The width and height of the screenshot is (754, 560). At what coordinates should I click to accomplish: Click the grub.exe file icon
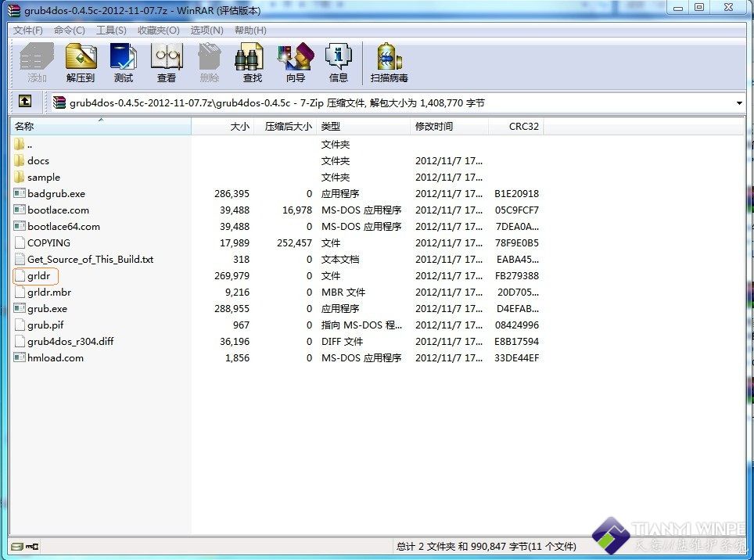click(20, 308)
